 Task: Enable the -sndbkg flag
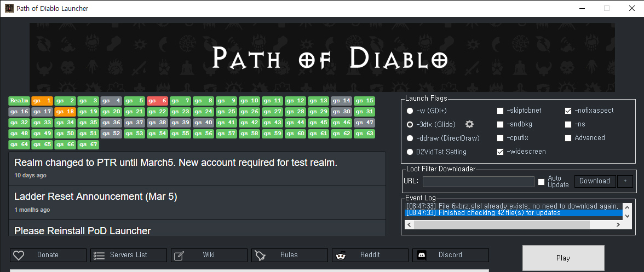tap(501, 124)
